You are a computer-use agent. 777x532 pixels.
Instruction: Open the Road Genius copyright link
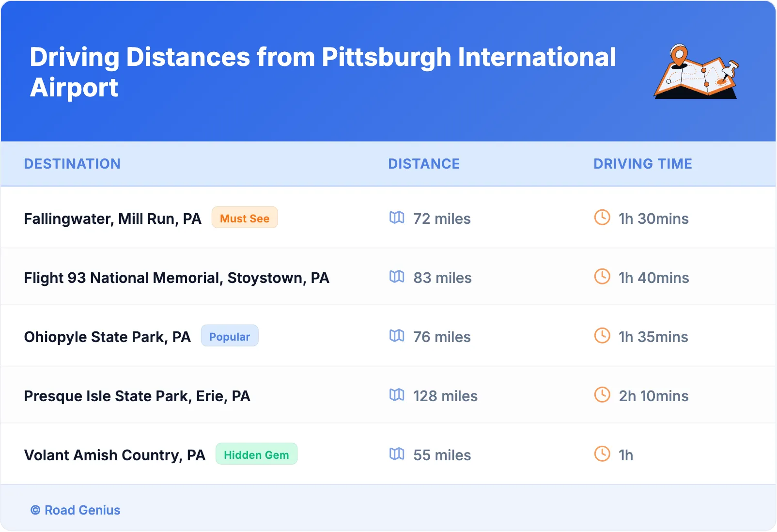point(75,510)
